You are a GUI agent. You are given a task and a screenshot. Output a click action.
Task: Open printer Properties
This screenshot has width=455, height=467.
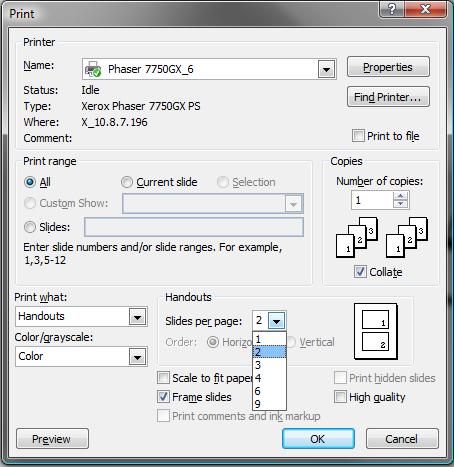388,67
